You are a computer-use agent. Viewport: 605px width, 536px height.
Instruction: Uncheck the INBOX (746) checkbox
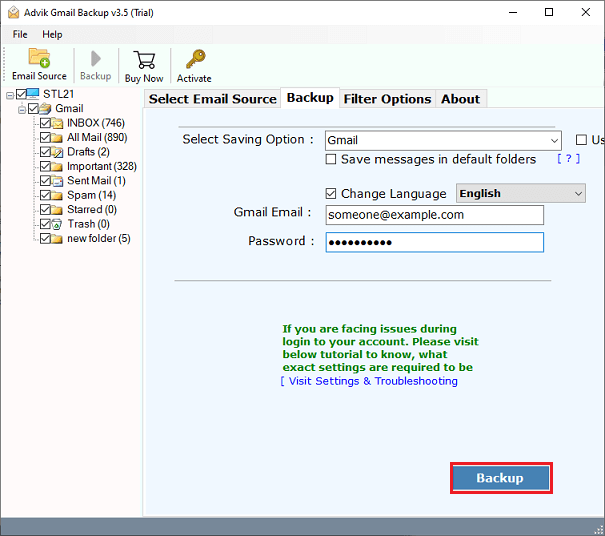tap(46, 123)
